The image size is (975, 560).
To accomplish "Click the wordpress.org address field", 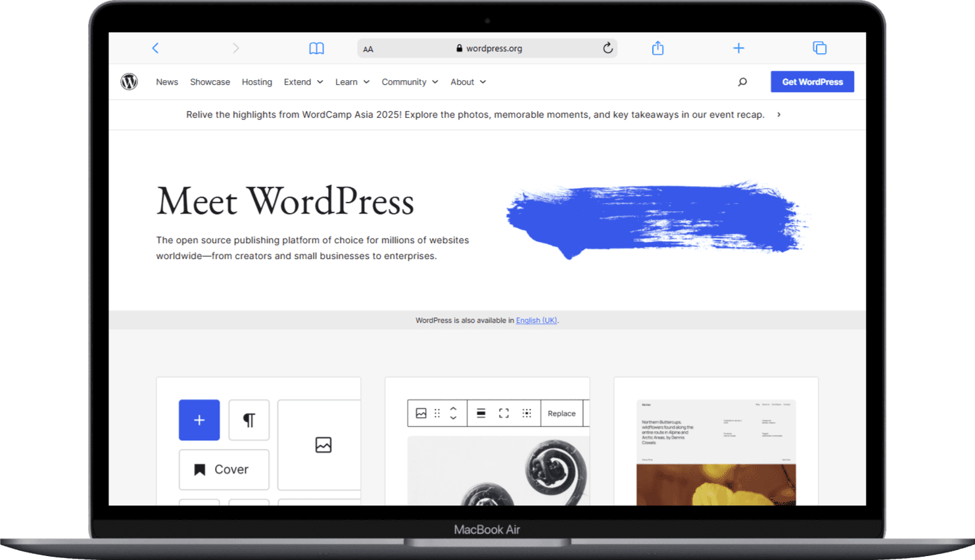I will [x=487, y=48].
